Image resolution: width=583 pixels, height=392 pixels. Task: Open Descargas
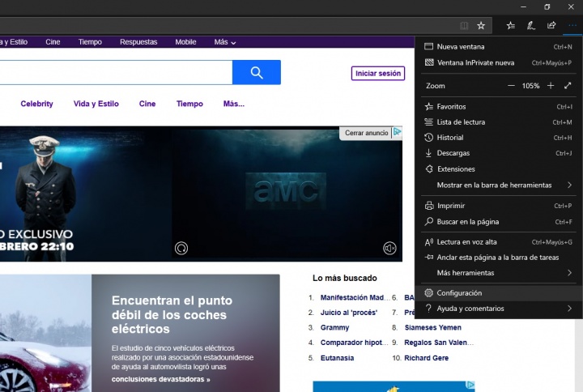(x=498, y=153)
